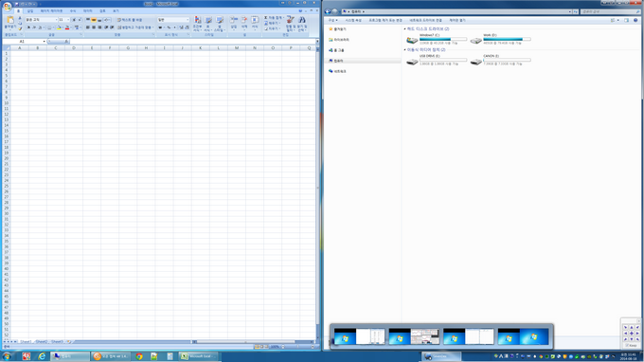Click the Work (D:) drive icon

click(x=476, y=40)
